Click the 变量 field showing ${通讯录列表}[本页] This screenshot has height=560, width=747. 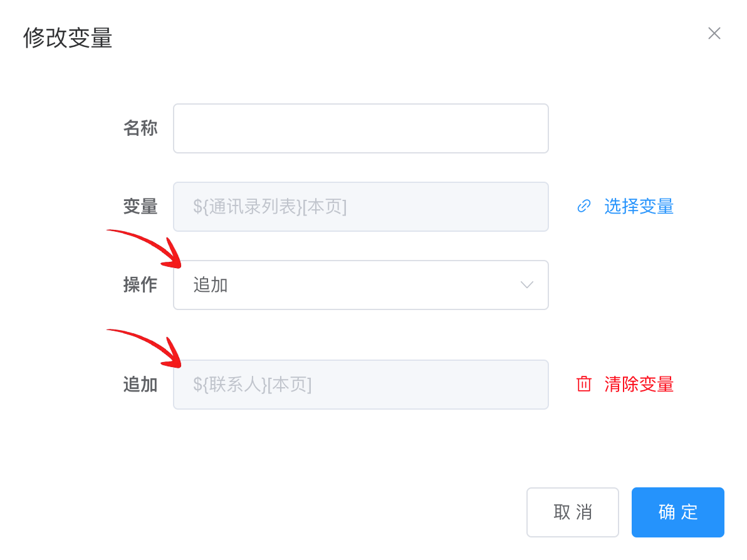(x=360, y=207)
